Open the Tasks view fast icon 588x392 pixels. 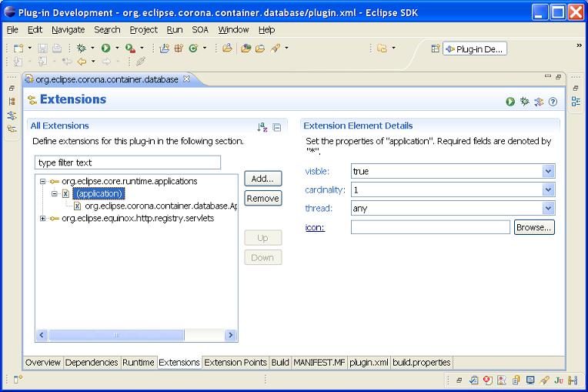pos(473,380)
